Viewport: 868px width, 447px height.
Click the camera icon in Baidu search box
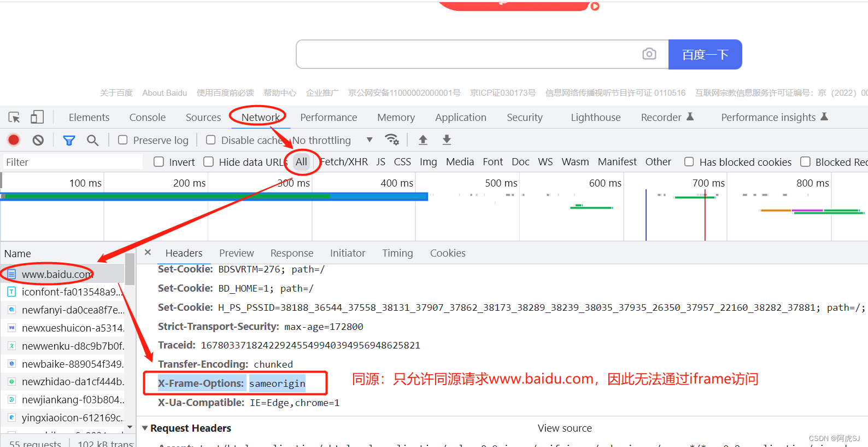pos(649,54)
